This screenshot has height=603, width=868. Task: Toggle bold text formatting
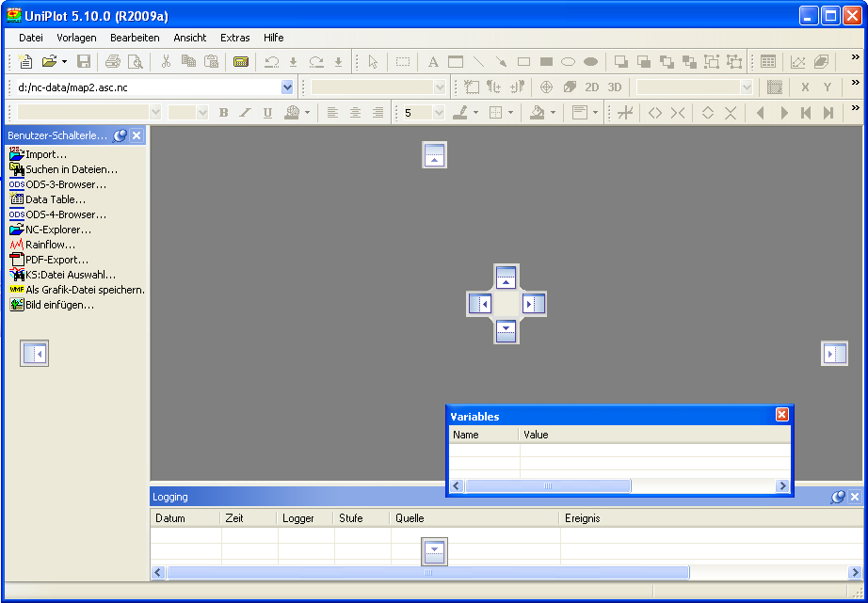pos(223,113)
